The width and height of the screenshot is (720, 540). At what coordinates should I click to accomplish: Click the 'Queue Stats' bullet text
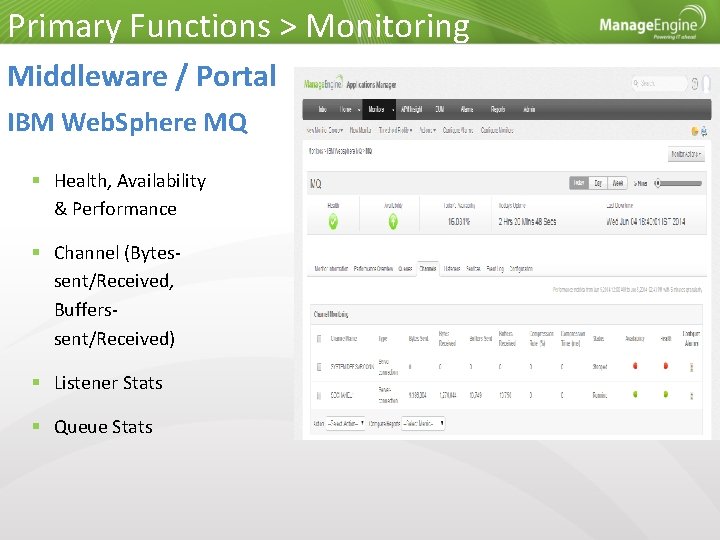pos(103,427)
